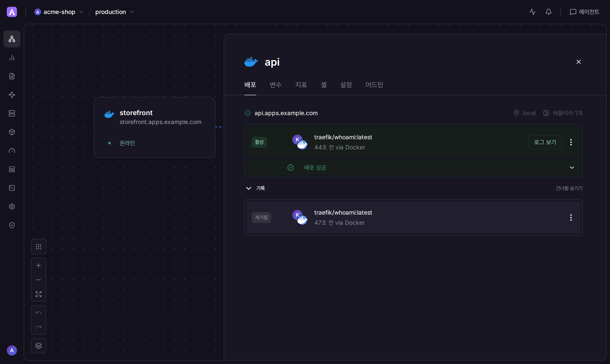Switch to the 배포 tab
The height and width of the screenshot is (364, 610).
[250, 85]
